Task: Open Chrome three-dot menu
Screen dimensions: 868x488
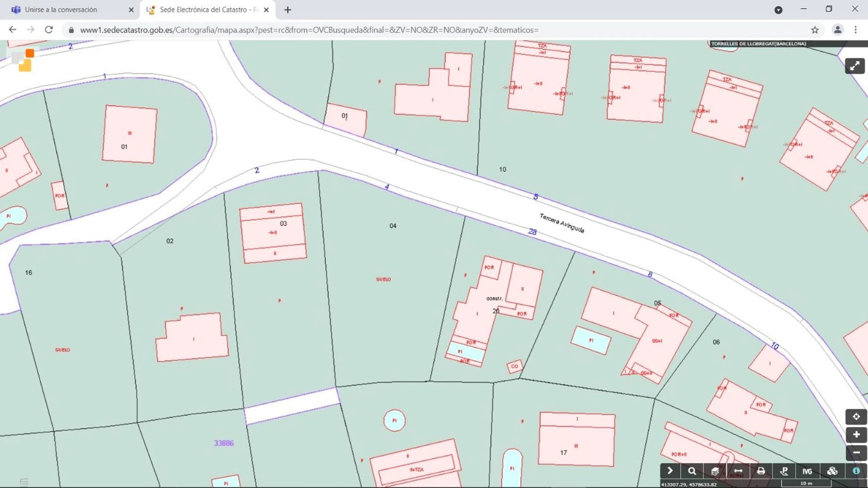Action: point(856,30)
